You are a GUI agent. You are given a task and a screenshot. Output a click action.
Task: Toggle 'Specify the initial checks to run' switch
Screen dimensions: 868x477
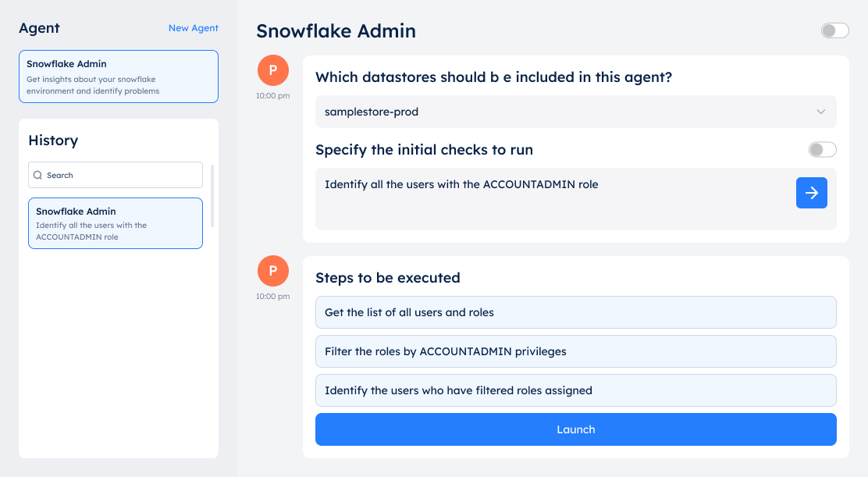coord(822,149)
